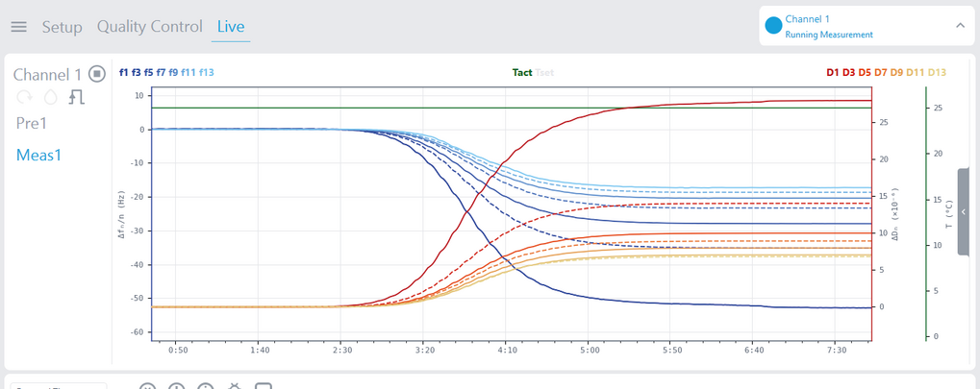Toggle D9 dissipation trace visibility
The height and width of the screenshot is (389, 980).
click(x=897, y=72)
